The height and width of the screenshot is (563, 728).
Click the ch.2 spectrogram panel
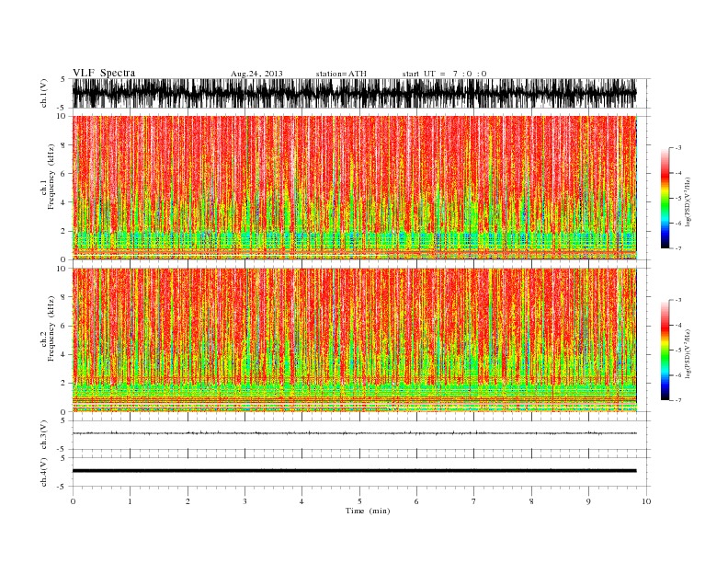(355, 340)
